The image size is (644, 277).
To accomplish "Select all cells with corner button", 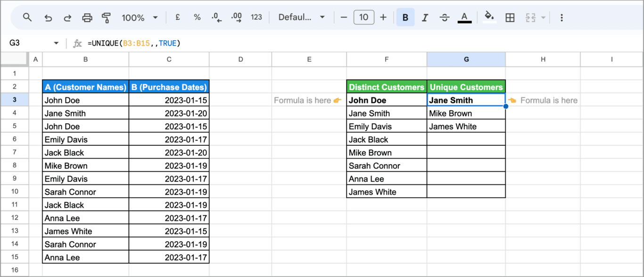I will [x=14, y=59].
